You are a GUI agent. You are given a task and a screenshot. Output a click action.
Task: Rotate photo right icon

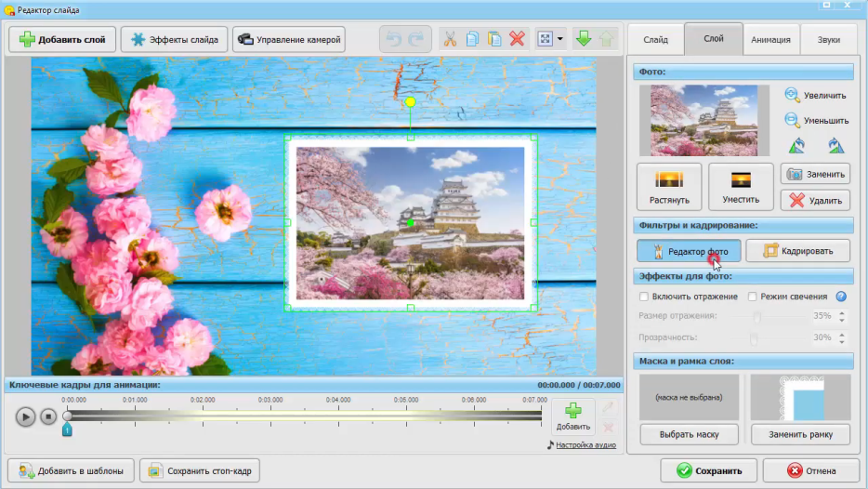(835, 146)
